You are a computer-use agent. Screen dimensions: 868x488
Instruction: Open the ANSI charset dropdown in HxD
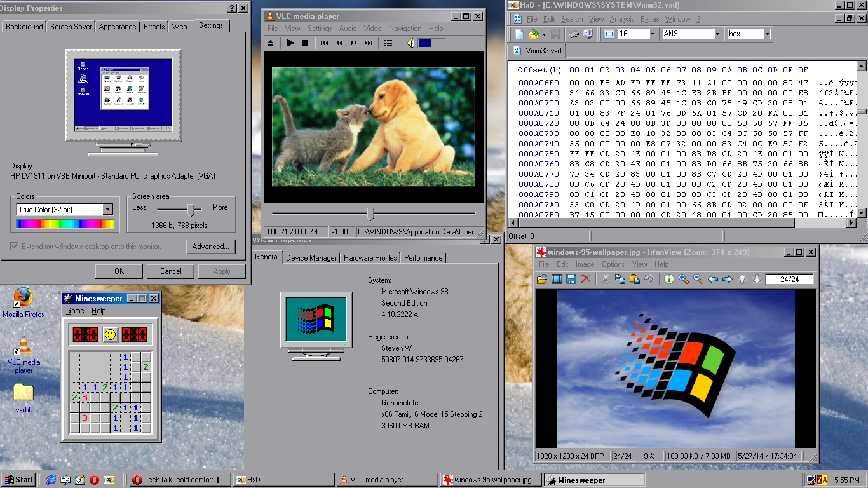(717, 34)
